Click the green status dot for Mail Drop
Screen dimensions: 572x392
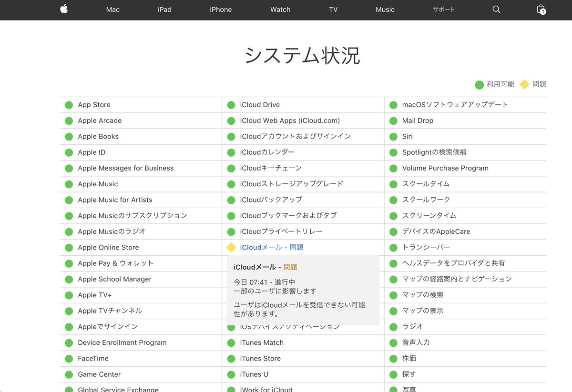[393, 121]
